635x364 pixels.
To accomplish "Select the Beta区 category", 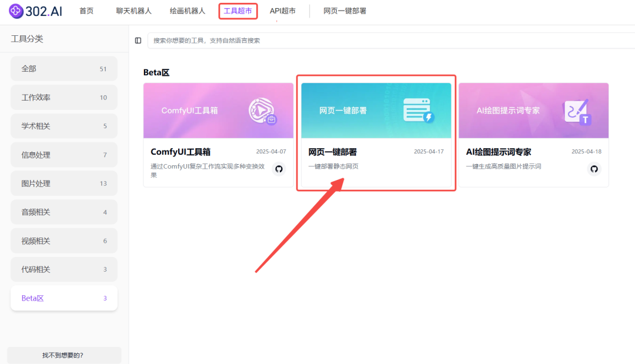I will click(x=64, y=298).
